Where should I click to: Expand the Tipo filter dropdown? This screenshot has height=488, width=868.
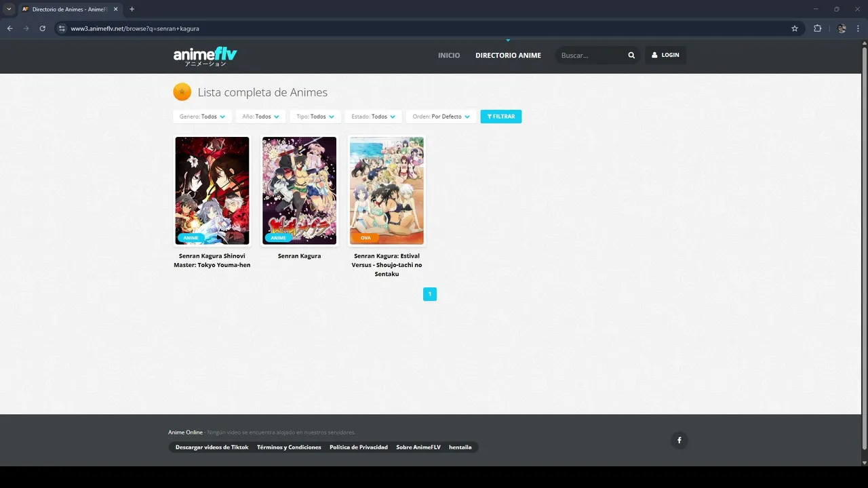pyautogui.click(x=315, y=117)
